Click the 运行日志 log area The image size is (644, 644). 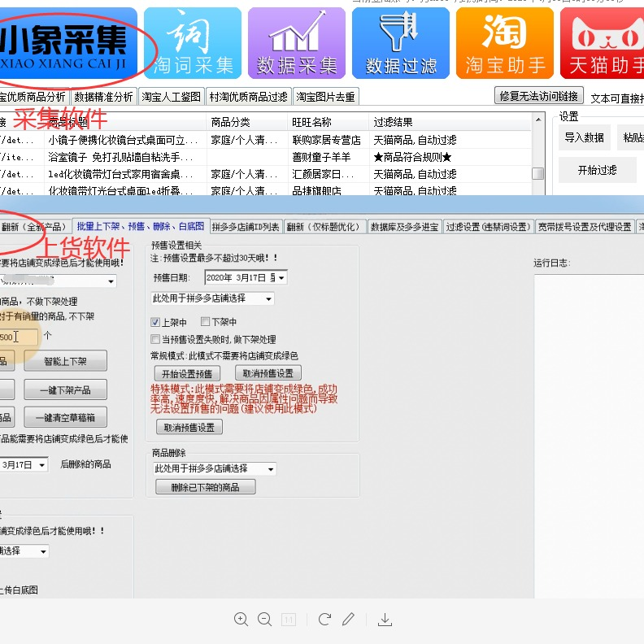589,435
